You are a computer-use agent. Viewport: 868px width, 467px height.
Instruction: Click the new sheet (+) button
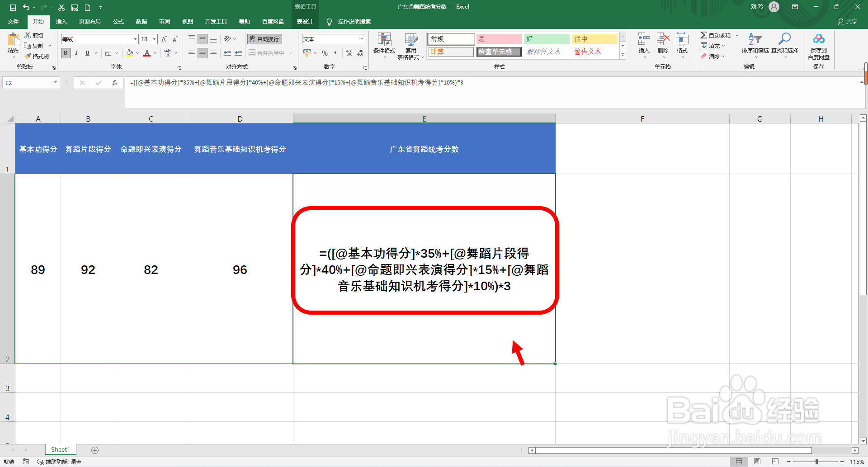pyautogui.click(x=95, y=450)
